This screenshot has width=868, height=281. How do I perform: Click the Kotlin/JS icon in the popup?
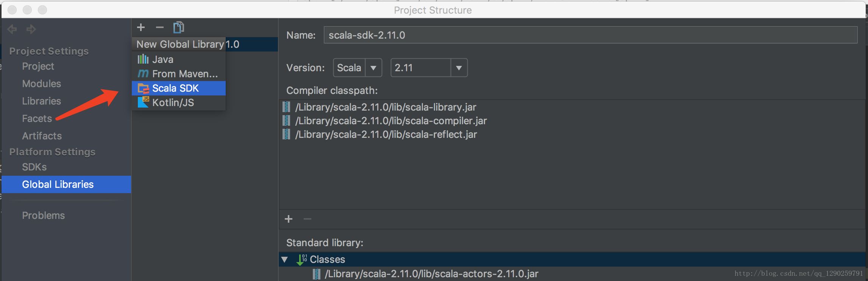point(143,102)
